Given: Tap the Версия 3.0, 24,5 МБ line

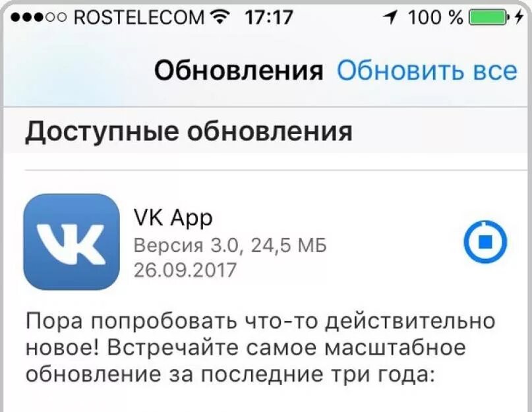Looking at the screenshot, I should point(229,245).
